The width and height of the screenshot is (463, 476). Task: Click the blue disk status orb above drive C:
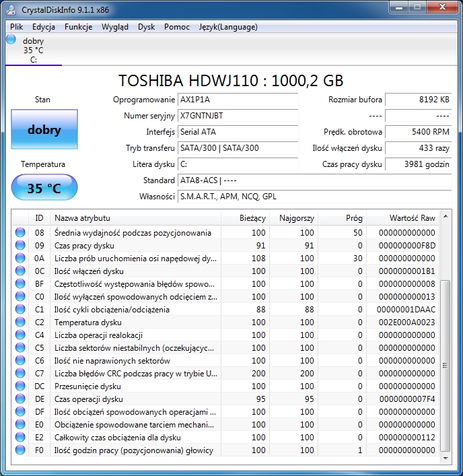tap(11, 40)
